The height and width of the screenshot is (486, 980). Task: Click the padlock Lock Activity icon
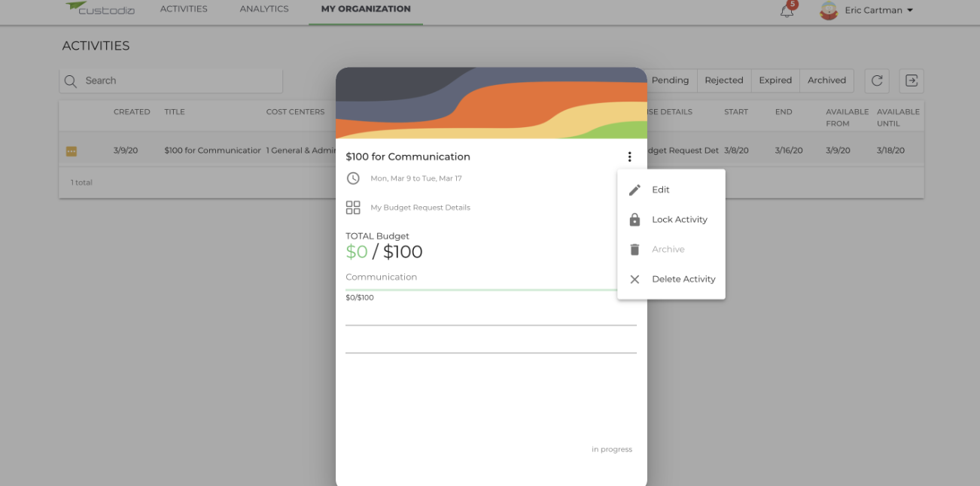(635, 220)
